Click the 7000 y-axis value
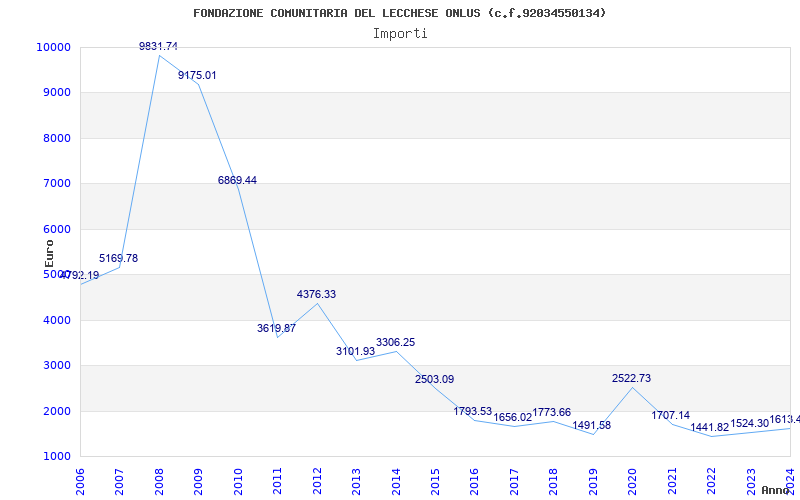800x500 pixels. pyautogui.click(x=56, y=184)
